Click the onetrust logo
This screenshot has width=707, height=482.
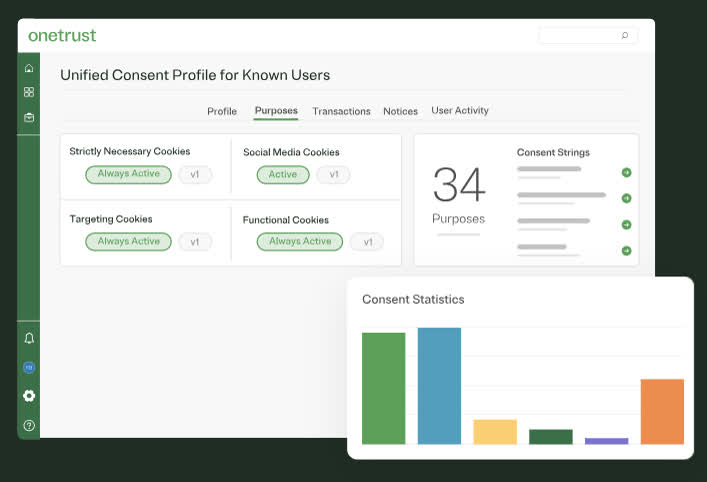point(62,35)
